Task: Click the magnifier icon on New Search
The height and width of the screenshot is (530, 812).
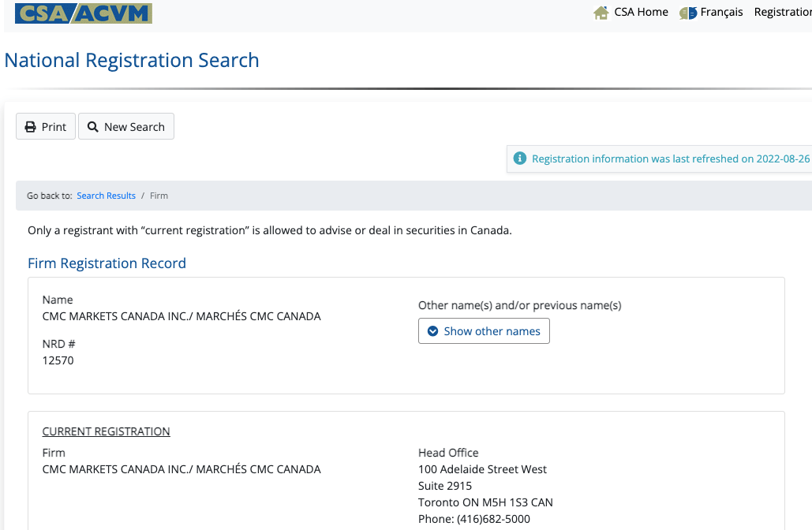Action: [92, 127]
